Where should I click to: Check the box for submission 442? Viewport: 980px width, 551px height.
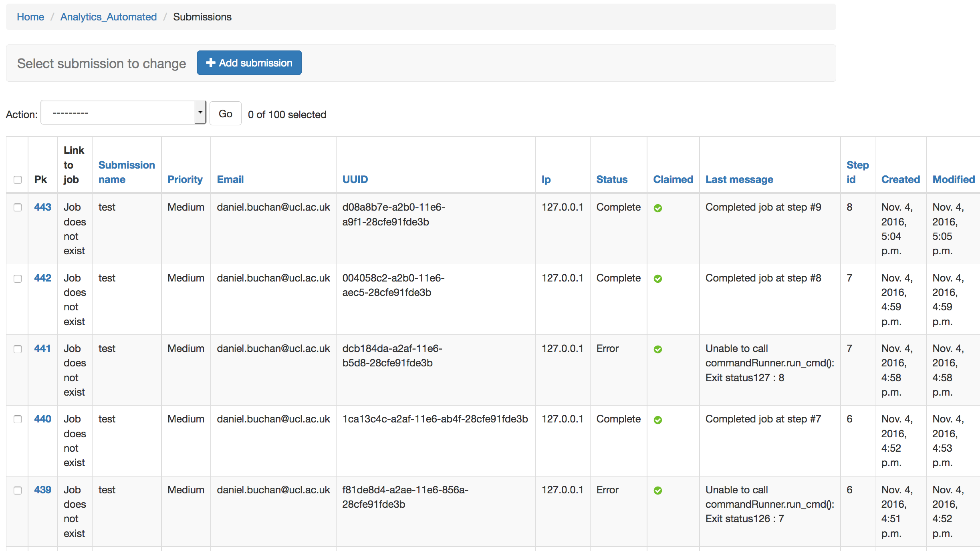tap(18, 278)
